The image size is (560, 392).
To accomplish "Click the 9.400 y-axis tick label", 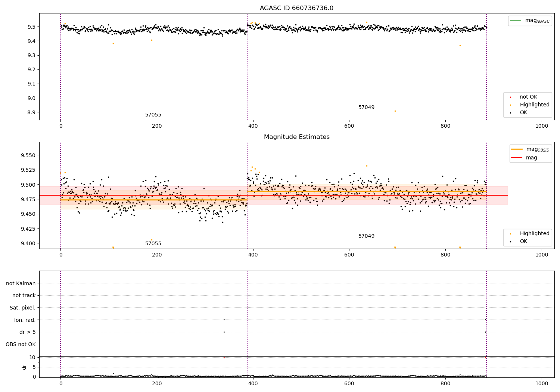I will pyautogui.click(x=28, y=243).
